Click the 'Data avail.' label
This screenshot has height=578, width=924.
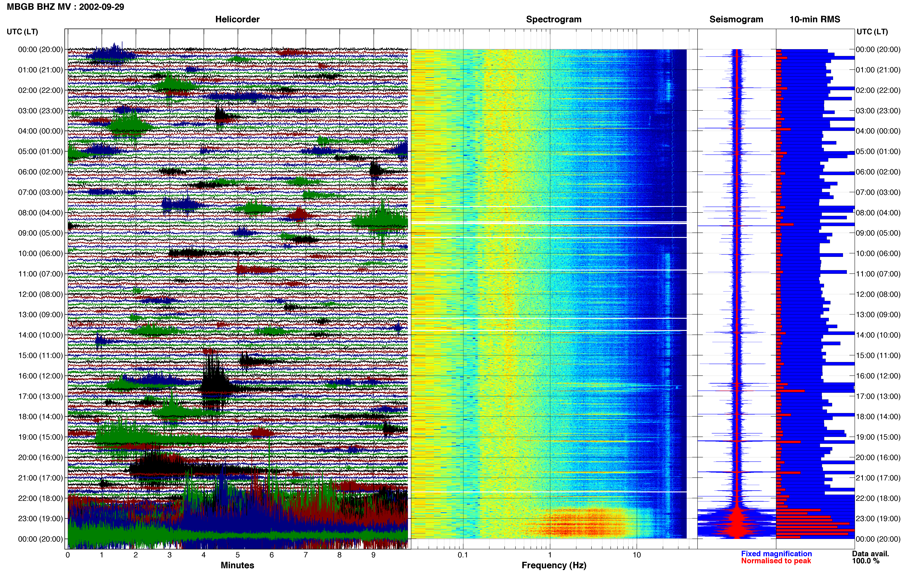click(870, 554)
